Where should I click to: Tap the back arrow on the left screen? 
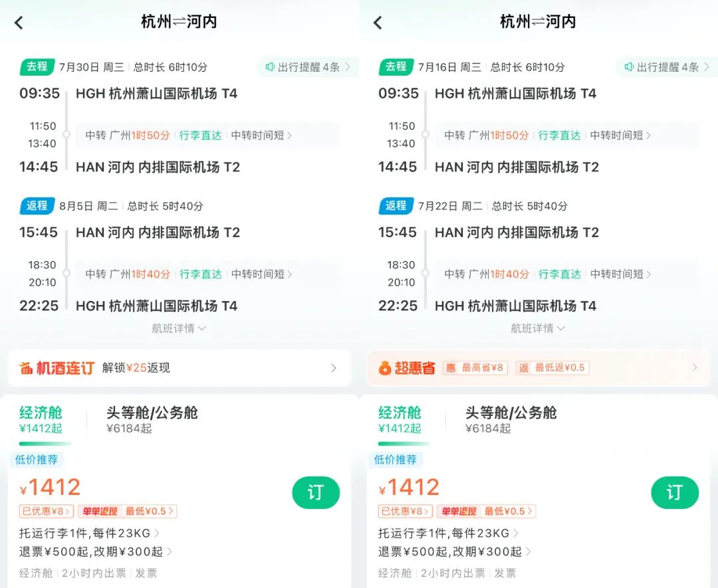coord(19,22)
